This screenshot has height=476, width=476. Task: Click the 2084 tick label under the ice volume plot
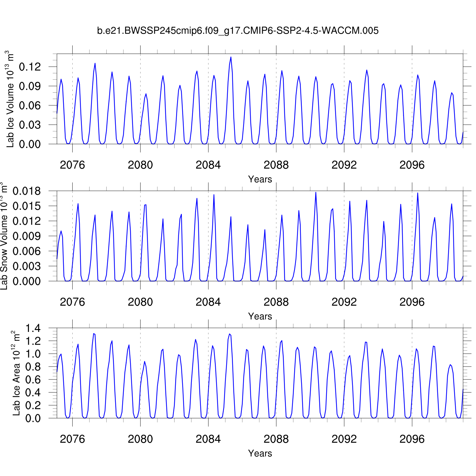pos(208,165)
